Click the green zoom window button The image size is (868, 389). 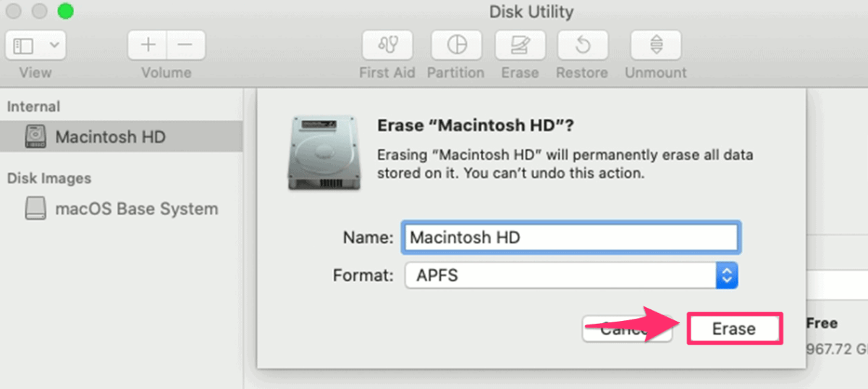click(x=65, y=11)
